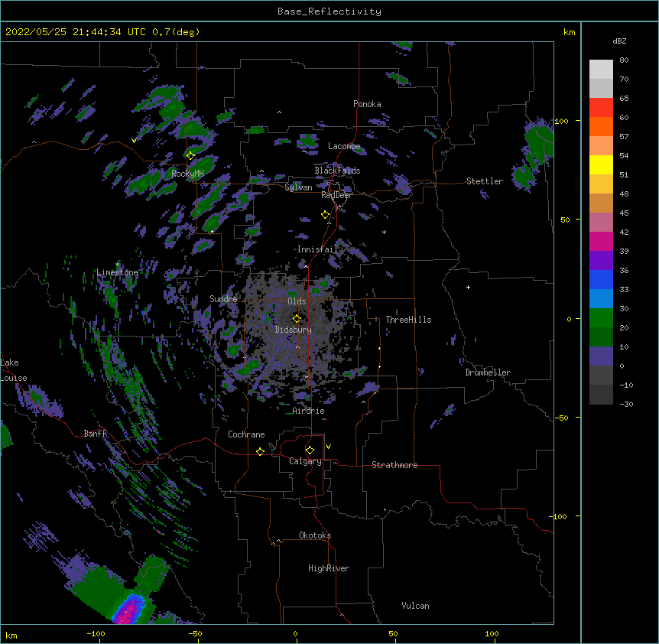Pick the red 65-60 dBZ legend swatch
This screenshot has width=659, height=644.
click(601, 108)
